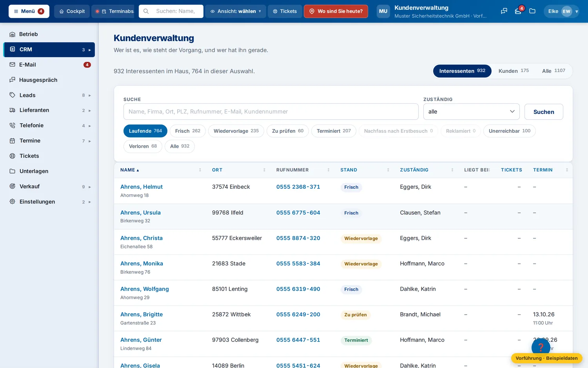Viewport: 588px width, 368px height.
Task: Open the blue help question mark button
Action: [541, 347]
